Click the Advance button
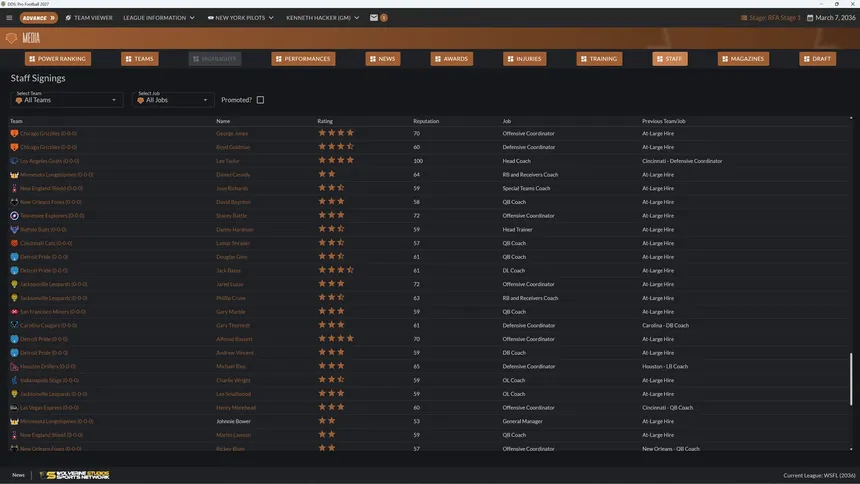Image resolution: width=860 pixels, height=484 pixels. coord(38,18)
